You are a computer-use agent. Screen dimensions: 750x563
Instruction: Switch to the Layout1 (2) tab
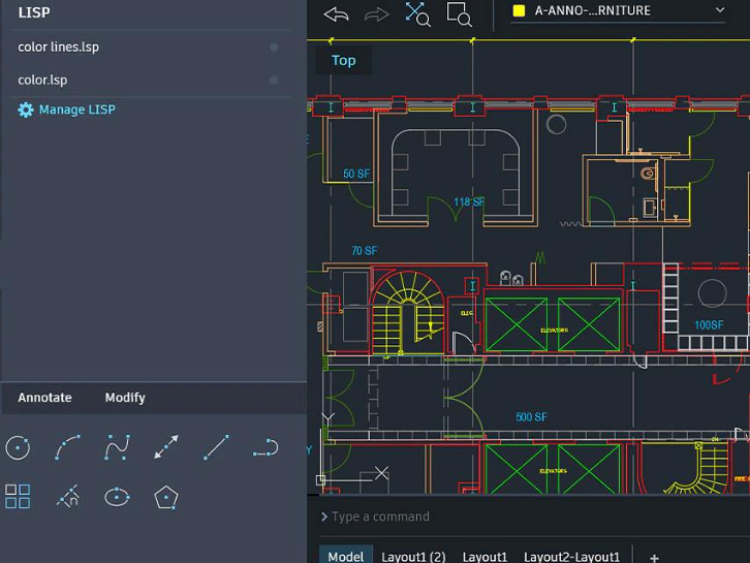[413, 556]
